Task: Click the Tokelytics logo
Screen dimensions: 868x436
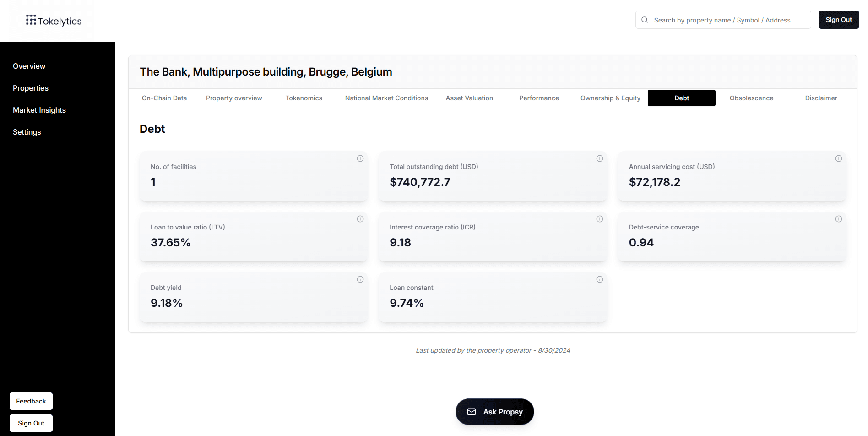Action: point(54,21)
